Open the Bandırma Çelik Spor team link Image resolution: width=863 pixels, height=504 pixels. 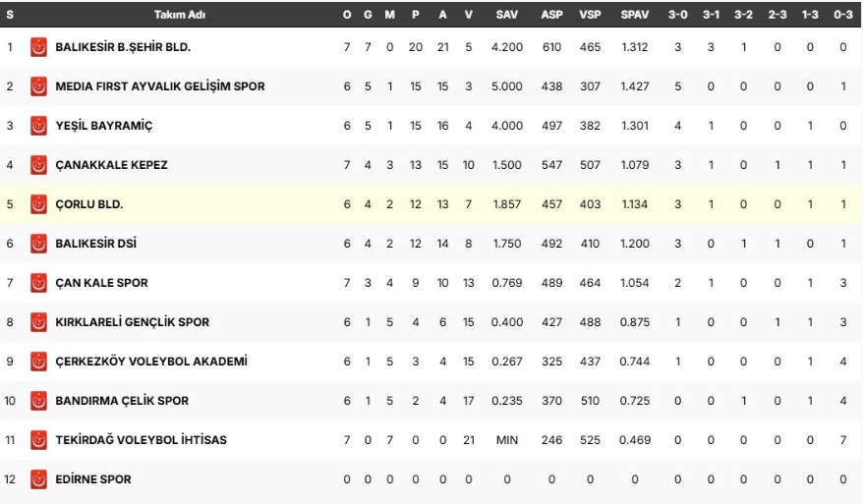coord(122,401)
